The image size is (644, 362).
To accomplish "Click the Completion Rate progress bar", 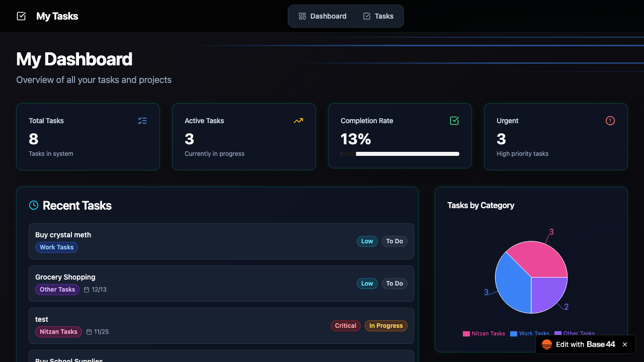I will (x=400, y=154).
